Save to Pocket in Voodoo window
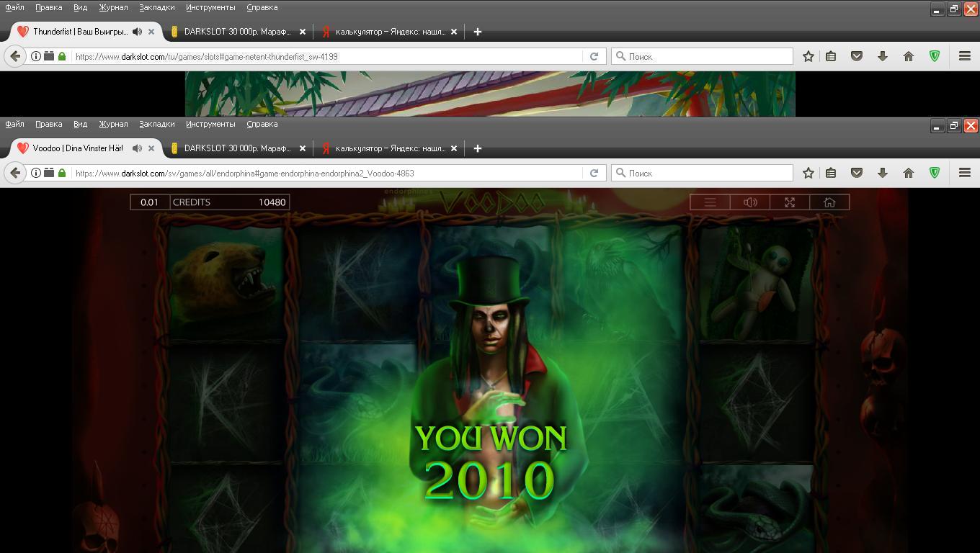The height and width of the screenshot is (553, 980). click(x=857, y=173)
